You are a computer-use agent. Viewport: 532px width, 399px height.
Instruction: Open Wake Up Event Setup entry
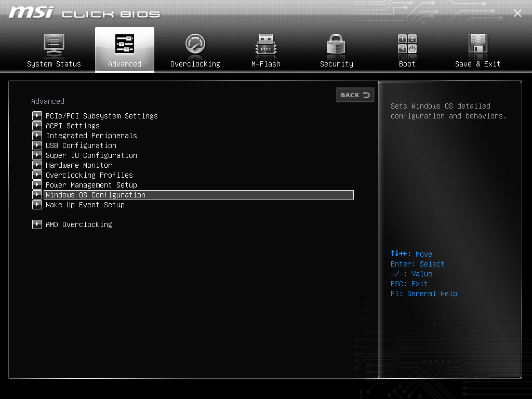tap(85, 205)
